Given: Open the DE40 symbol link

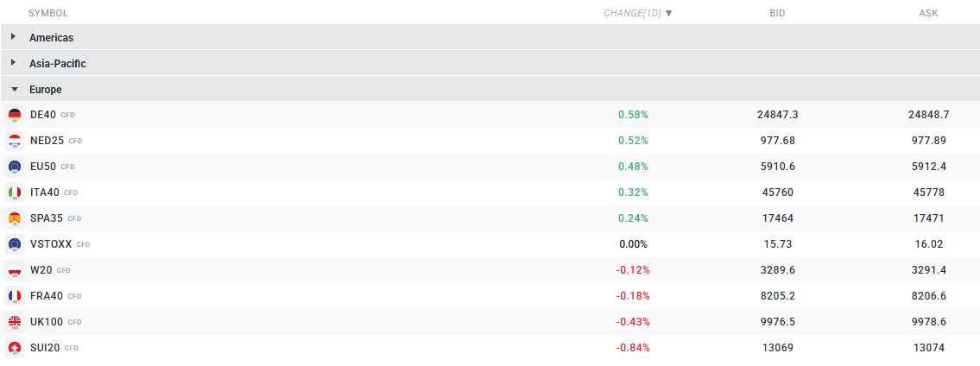Looking at the screenshot, I should (42, 115).
